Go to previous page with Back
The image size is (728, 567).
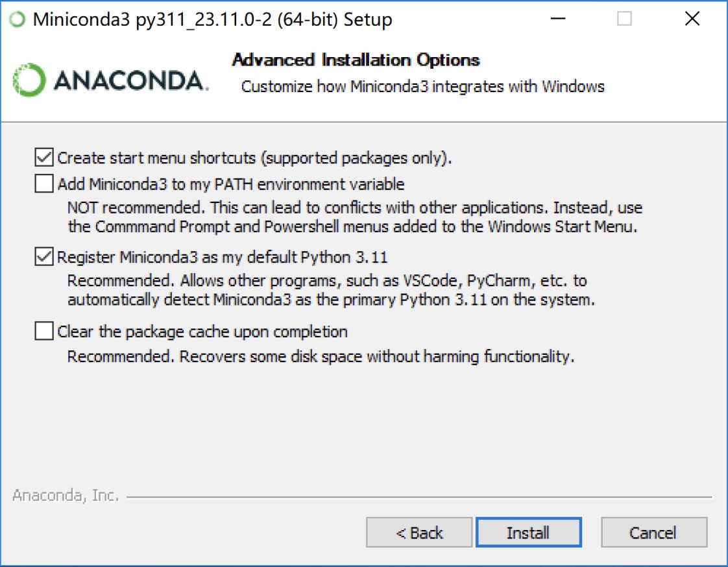pos(419,532)
